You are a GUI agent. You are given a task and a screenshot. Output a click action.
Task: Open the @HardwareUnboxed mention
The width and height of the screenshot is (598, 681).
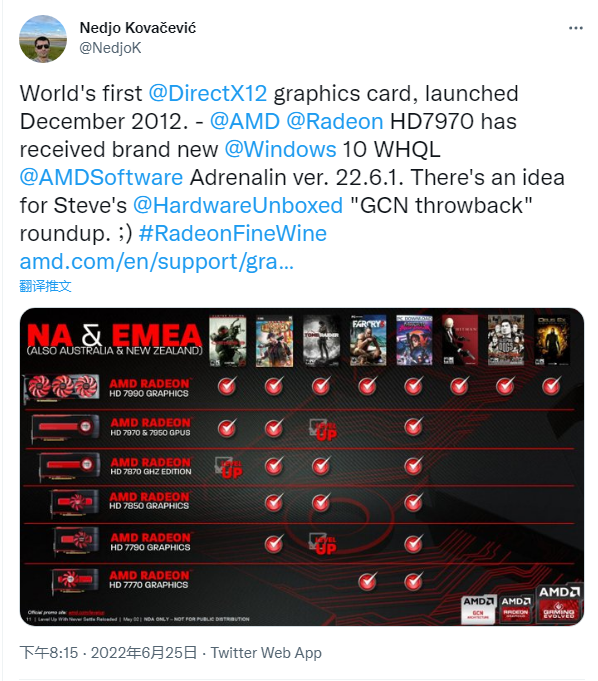click(x=238, y=205)
